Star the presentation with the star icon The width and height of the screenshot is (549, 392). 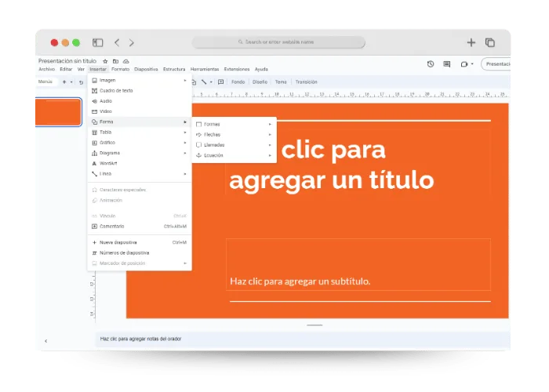coord(105,61)
